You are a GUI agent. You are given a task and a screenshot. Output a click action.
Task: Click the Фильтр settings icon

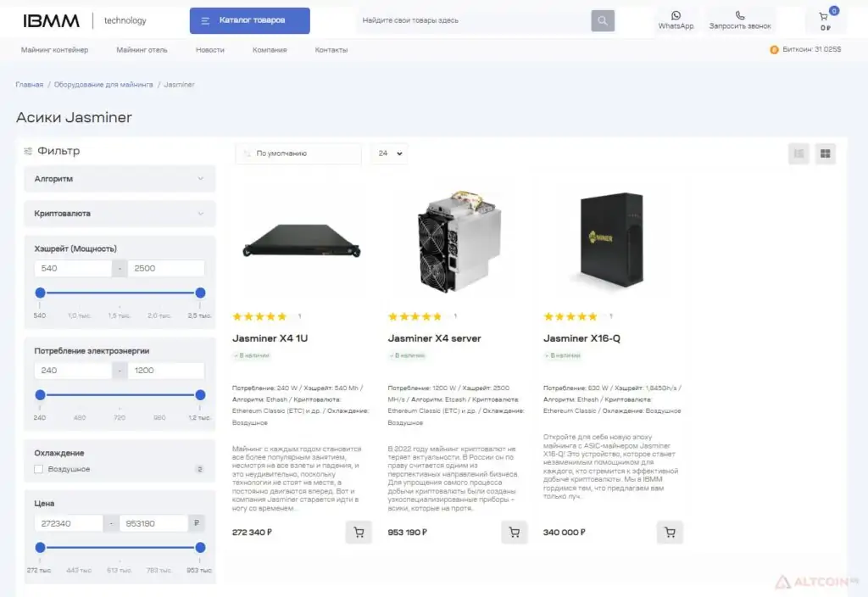coord(28,151)
